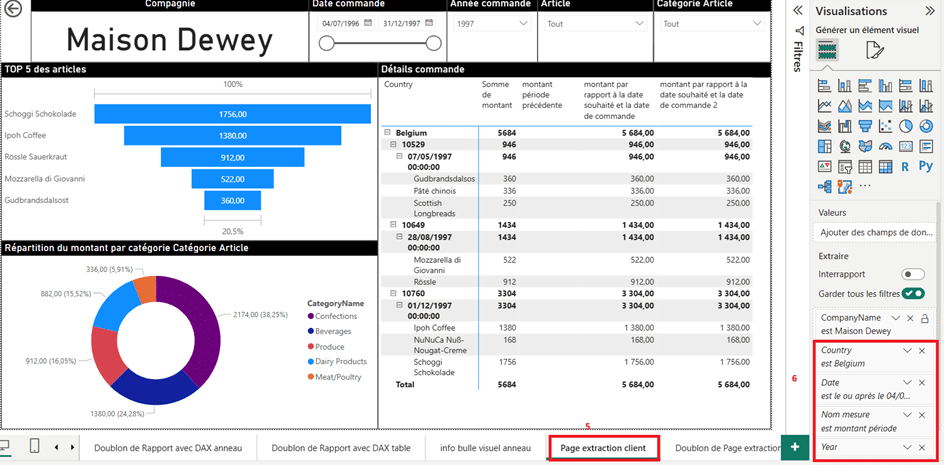Collapse order 10649 row

click(x=394, y=225)
